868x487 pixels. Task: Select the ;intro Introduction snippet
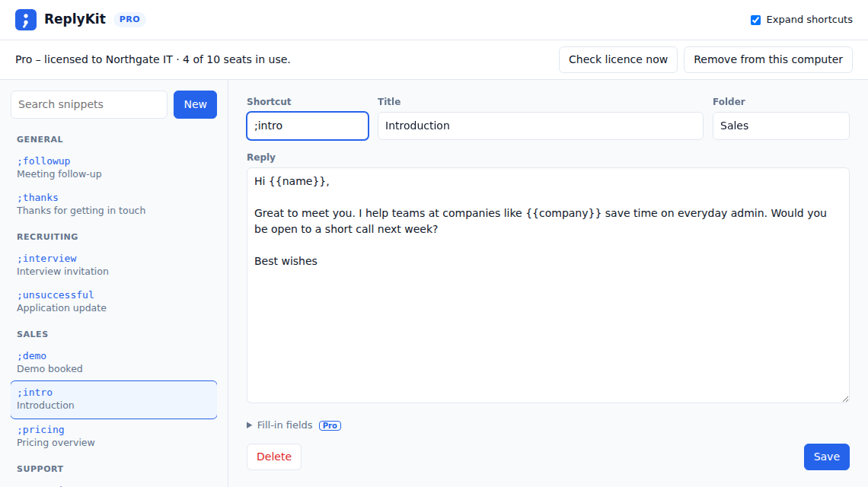114,399
